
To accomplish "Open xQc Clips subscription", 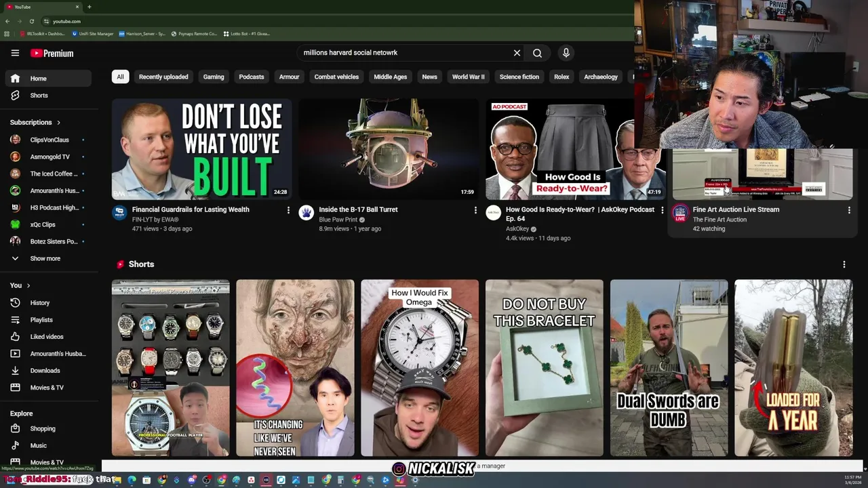I will [48, 224].
